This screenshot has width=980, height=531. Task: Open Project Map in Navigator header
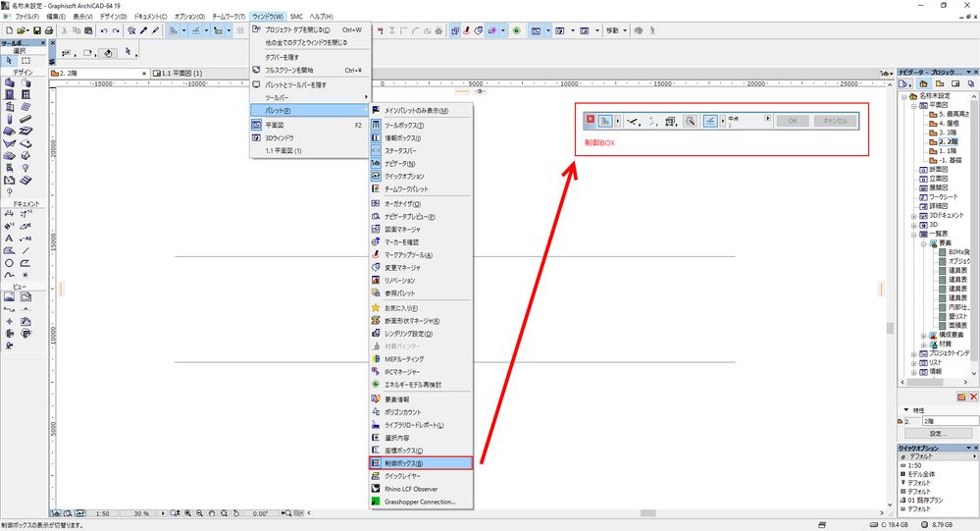pos(923,83)
